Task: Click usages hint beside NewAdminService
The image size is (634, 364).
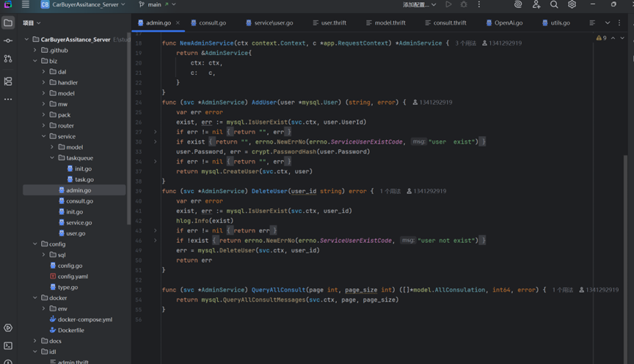Action: [465, 43]
